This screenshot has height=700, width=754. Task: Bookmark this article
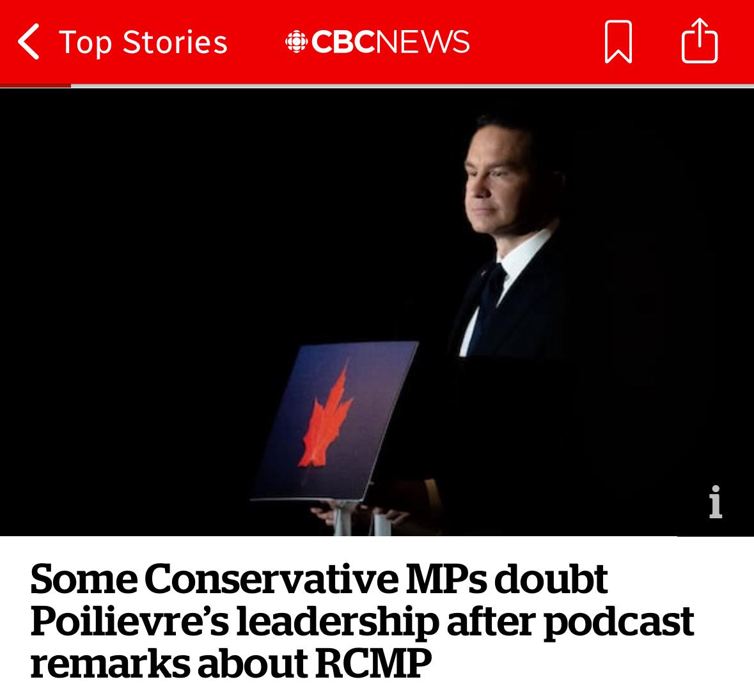coord(618,42)
